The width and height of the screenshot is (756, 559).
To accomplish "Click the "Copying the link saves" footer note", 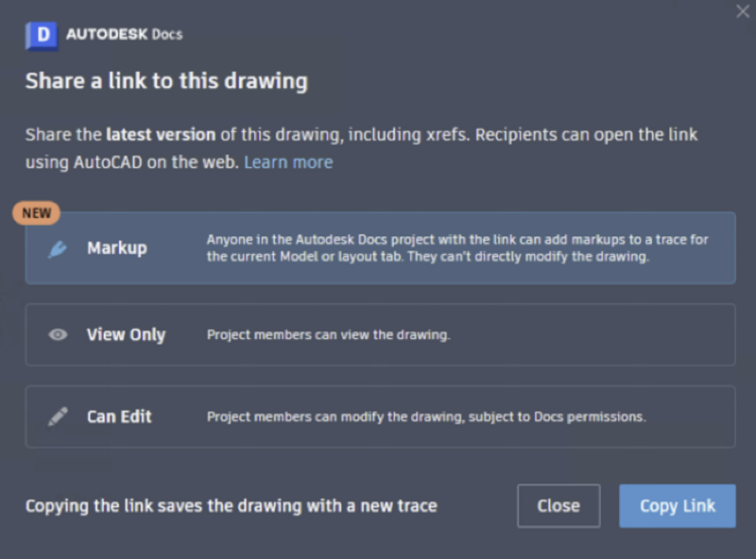I will [231, 505].
